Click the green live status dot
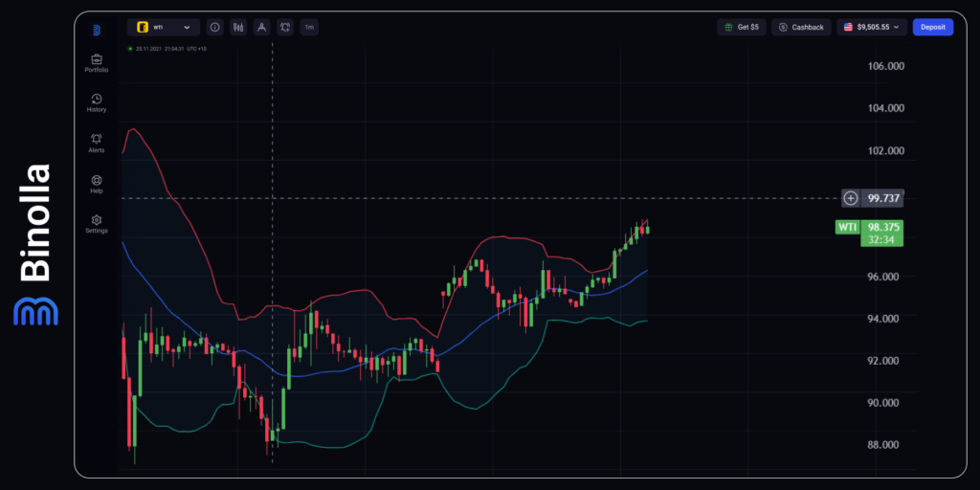This screenshot has height=490, width=980. pyautogui.click(x=130, y=49)
